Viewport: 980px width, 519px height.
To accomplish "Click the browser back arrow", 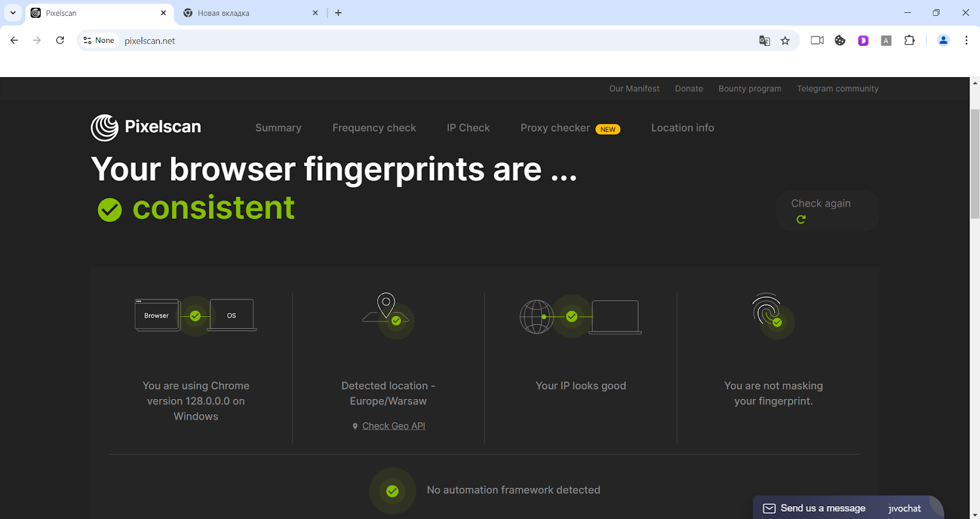I will [x=14, y=40].
